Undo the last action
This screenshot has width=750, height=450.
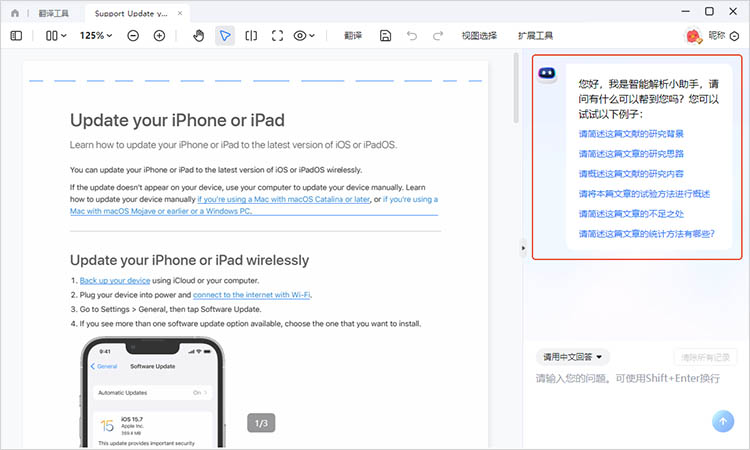point(412,35)
